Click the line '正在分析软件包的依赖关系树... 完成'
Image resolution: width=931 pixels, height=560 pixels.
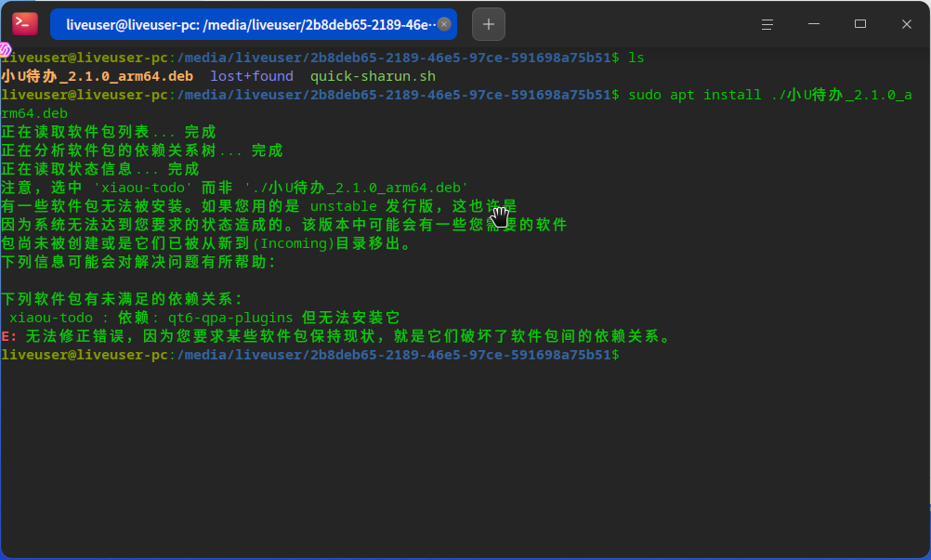tap(142, 150)
